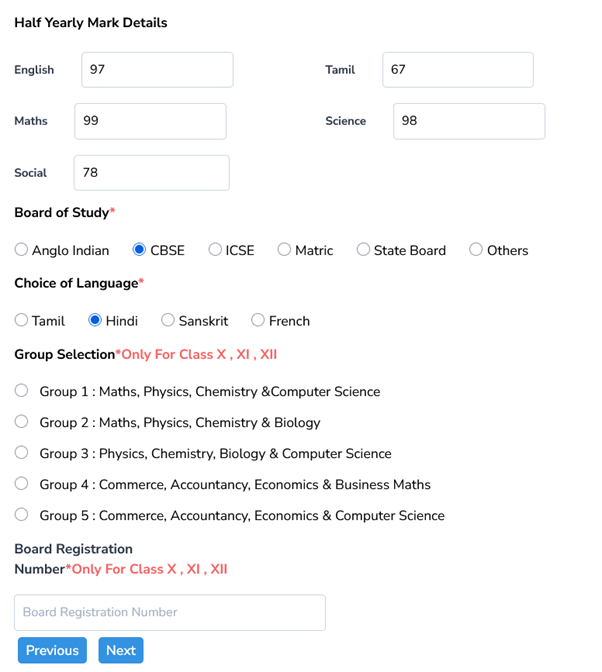The width and height of the screenshot is (602, 672).
Task: Click the Previous button
Action: tap(52, 650)
